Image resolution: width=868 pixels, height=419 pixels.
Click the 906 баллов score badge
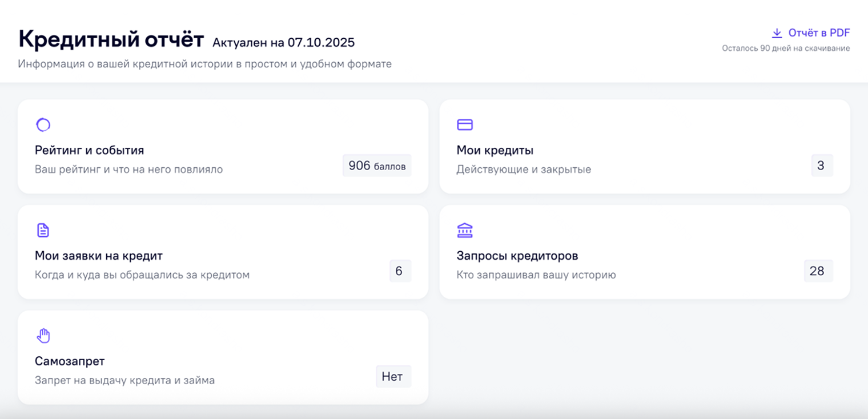377,166
